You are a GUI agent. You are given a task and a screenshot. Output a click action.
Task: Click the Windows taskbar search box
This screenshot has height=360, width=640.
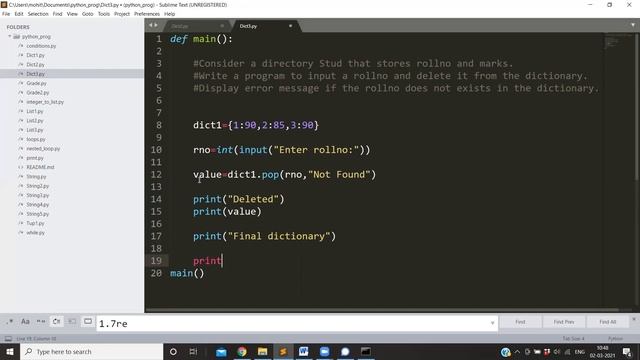tap(91, 351)
